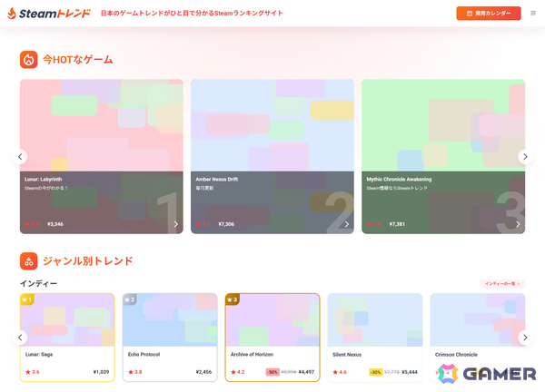Open the Echo Protocol indie card
The width and height of the screenshot is (545, 392).
tap(170, 338)
